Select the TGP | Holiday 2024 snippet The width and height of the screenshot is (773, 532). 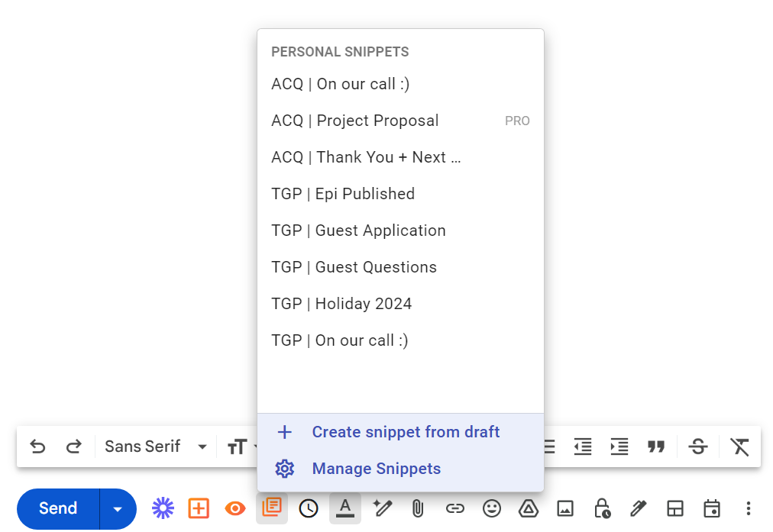[x=341, y=303]
